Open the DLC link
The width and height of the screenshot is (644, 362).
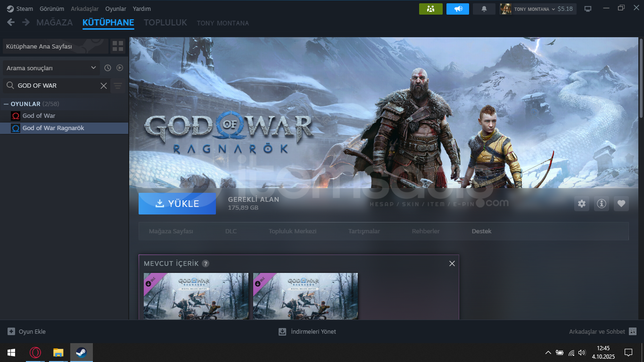tap(231, 231)
